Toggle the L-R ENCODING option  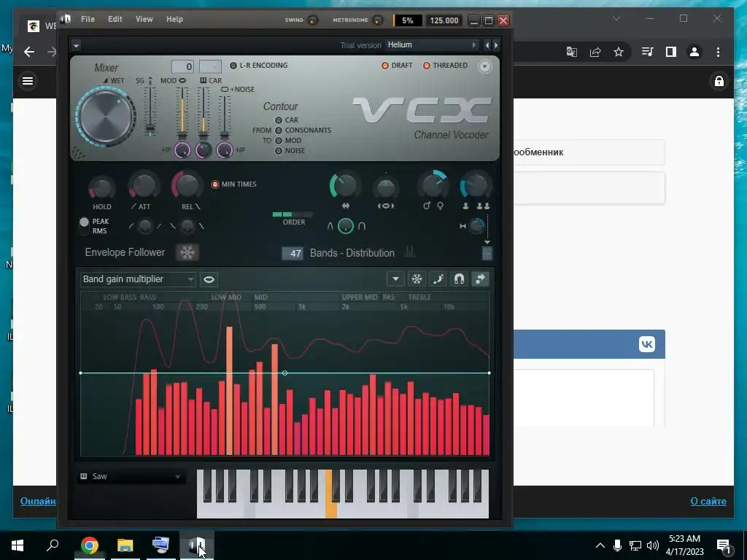(x=259, y=65)
